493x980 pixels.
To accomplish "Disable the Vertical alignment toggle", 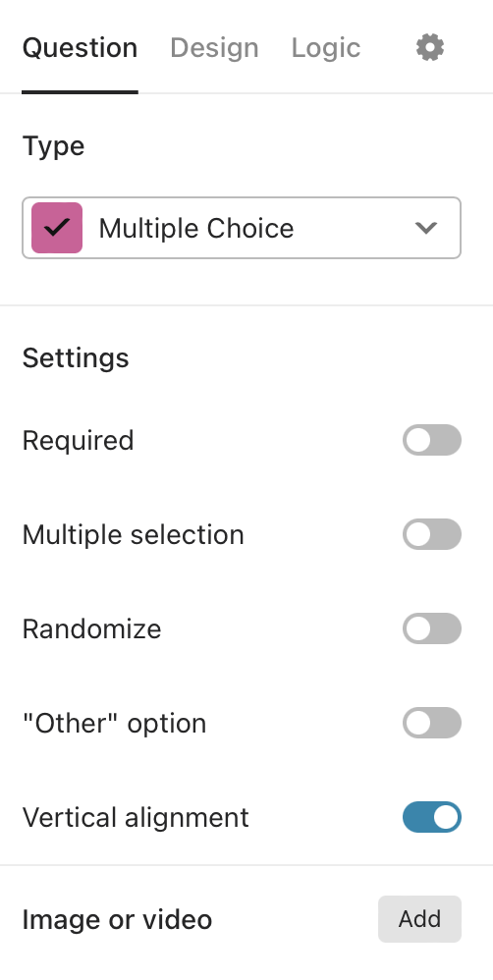I will click(x=432, y=817).
